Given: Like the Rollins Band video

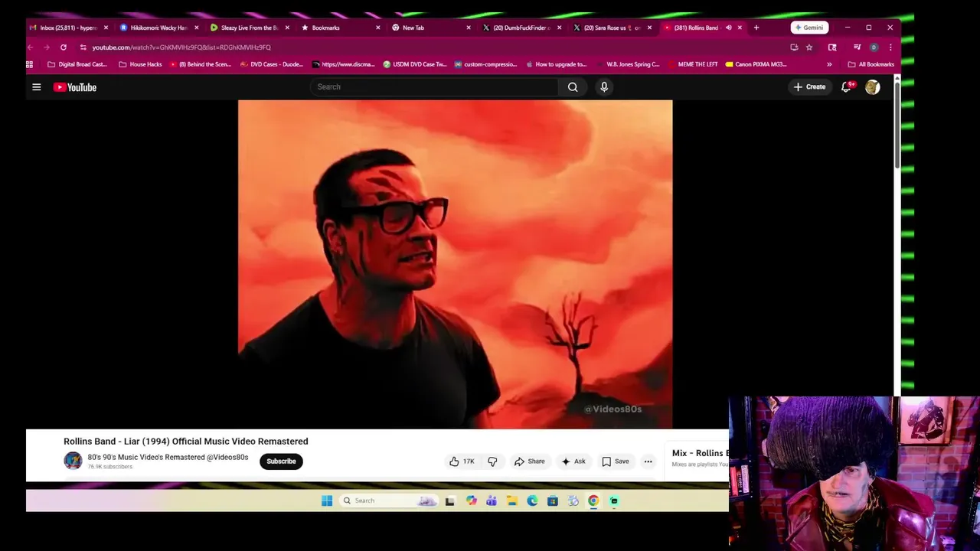Looking at the screenshot, I should click(462, 461).
